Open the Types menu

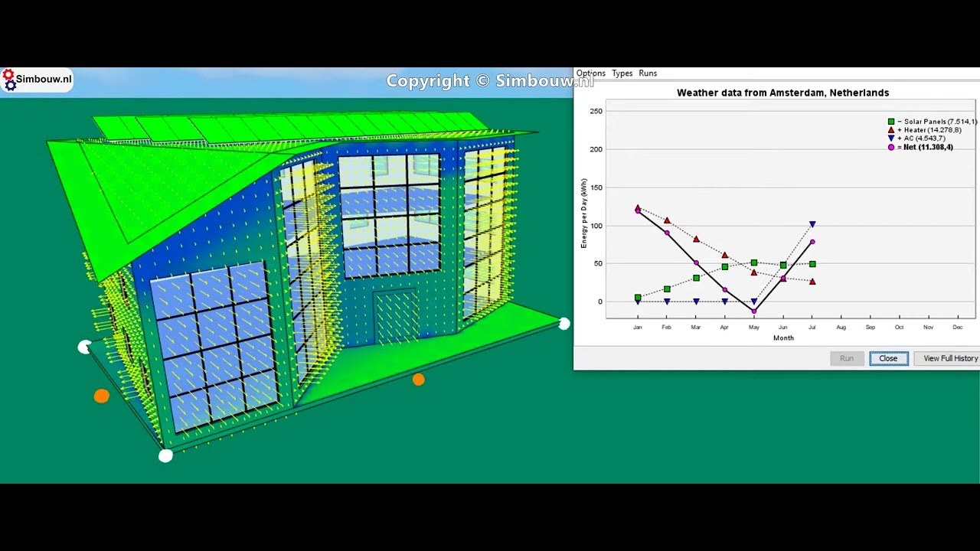pyautogui.click(x=622, y=73)
